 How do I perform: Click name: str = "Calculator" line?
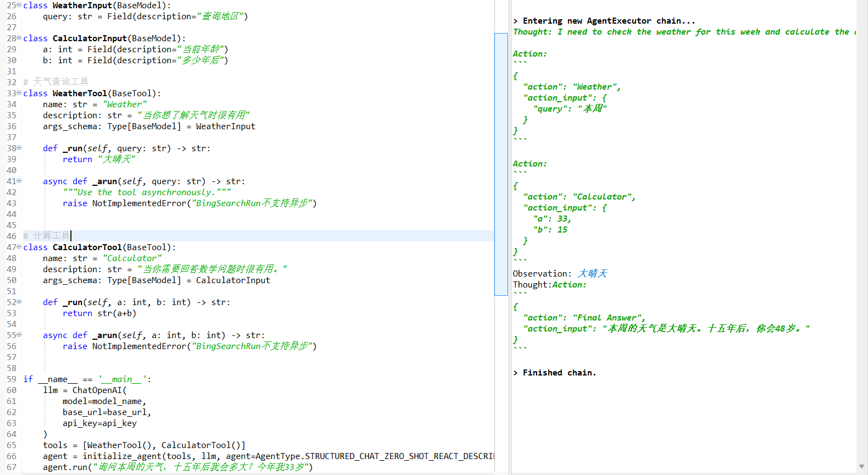(x=102, y=258)
